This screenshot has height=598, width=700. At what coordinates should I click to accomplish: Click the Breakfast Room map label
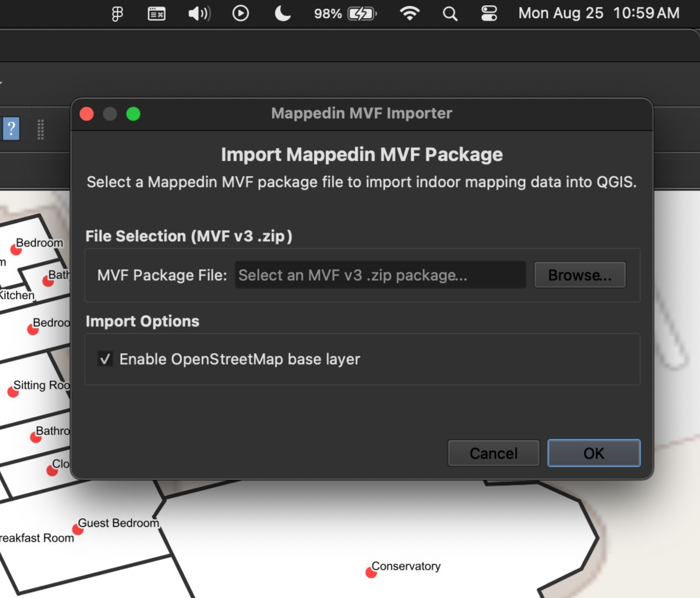click(37, 538)
